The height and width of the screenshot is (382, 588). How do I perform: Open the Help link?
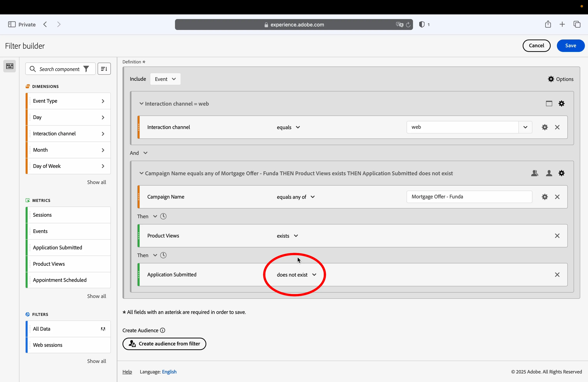tap(127, 372)
